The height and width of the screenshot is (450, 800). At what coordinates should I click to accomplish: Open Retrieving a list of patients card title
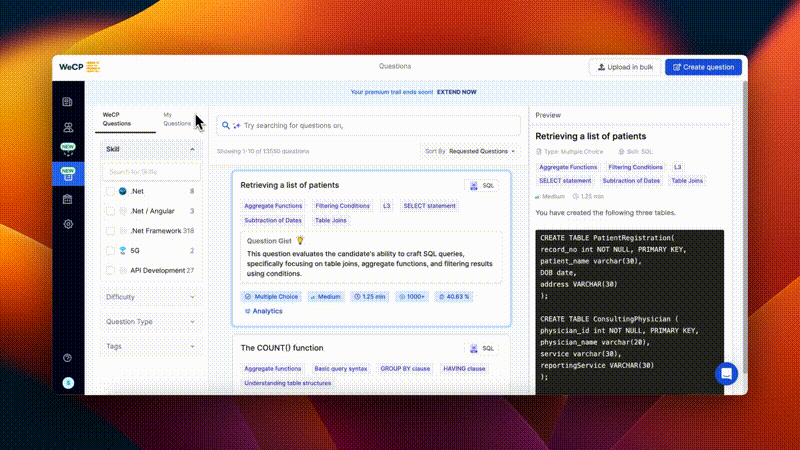click(x=289, y=185)
